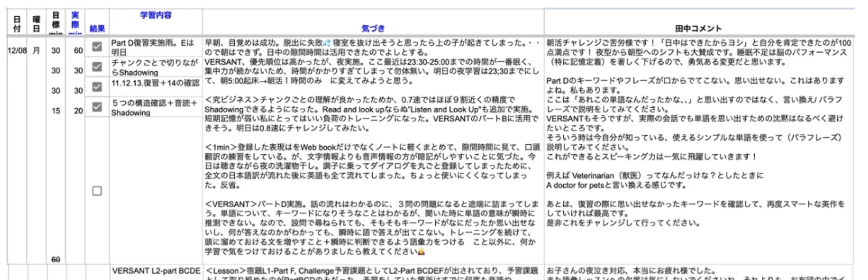The image size is (868, 280).
Task: Tick the empty unchecked checkbox in 結果 column
Action: pos(97,191)
